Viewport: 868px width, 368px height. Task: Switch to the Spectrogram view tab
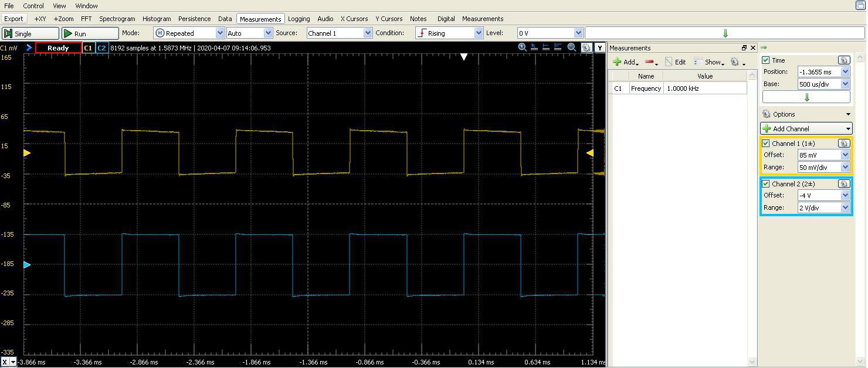click(117, 19)
